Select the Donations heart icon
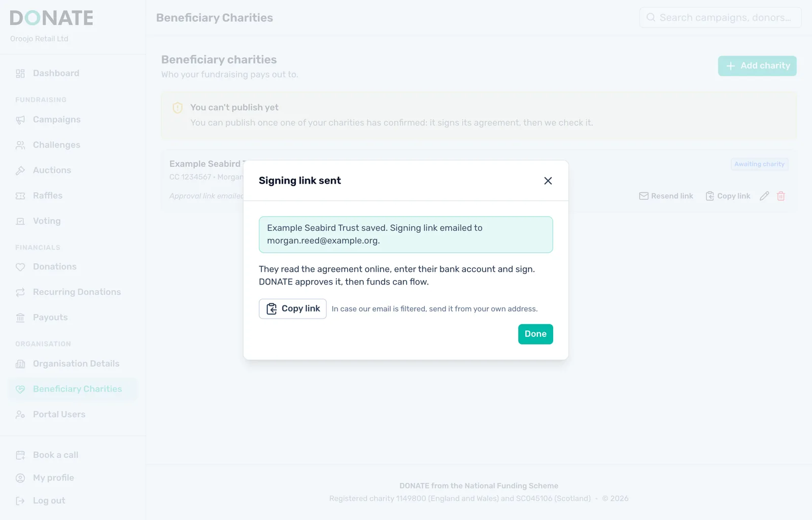Viewport: 812px width, 520px height. (20, 267)
